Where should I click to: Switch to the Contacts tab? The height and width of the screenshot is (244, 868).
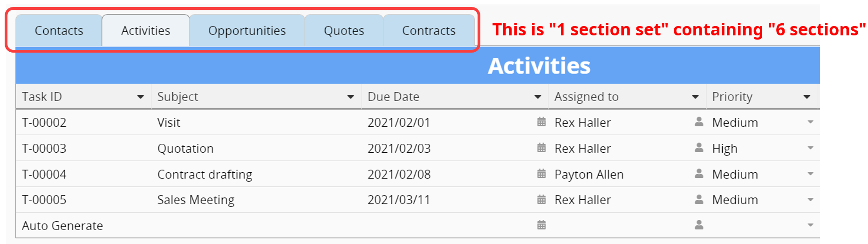tap(59, 31)
